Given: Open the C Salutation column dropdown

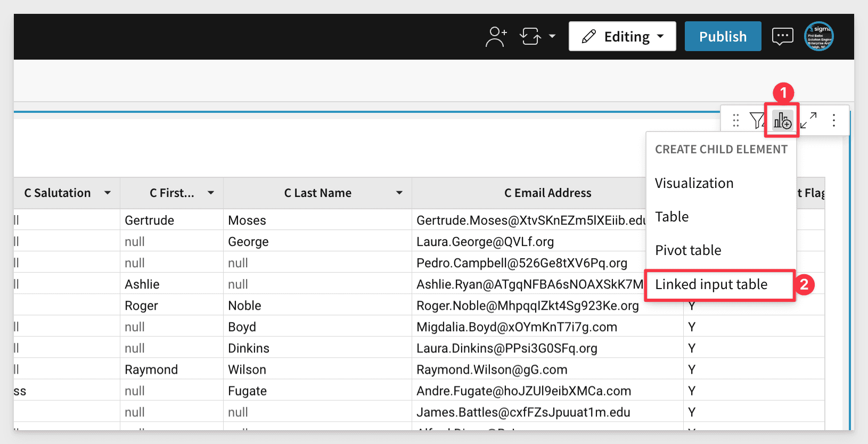Looking at the screenshot, I should [108, 193].
